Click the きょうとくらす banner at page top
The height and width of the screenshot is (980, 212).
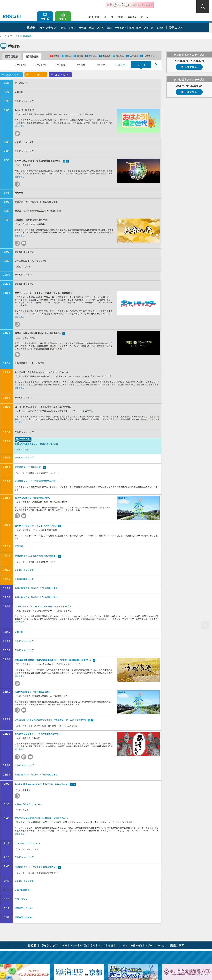(x=129, y=5)
